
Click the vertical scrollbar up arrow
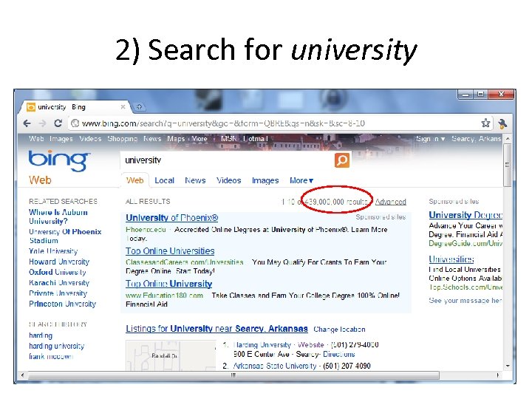click(x=508, y=139)
